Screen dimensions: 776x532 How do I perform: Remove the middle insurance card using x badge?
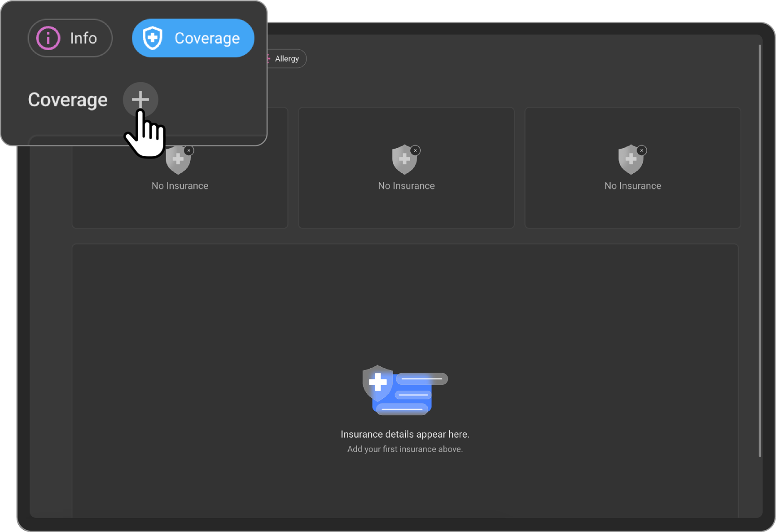[416, 150]
